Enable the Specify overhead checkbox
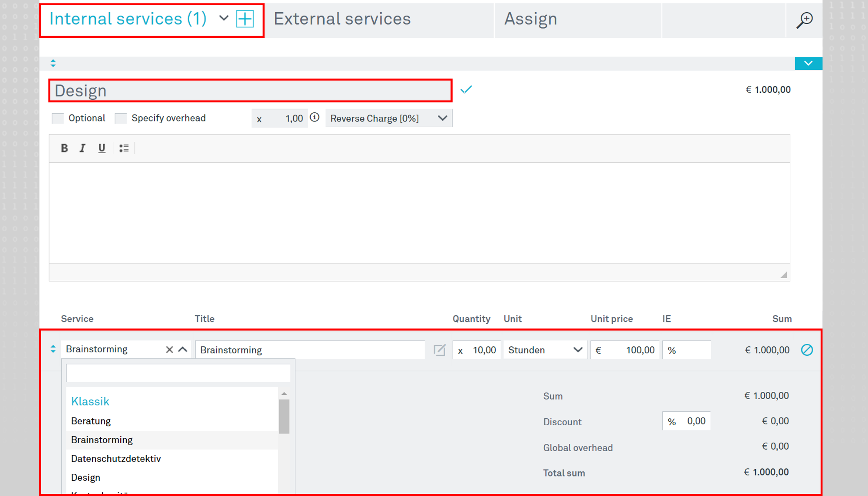 point(120,118)
